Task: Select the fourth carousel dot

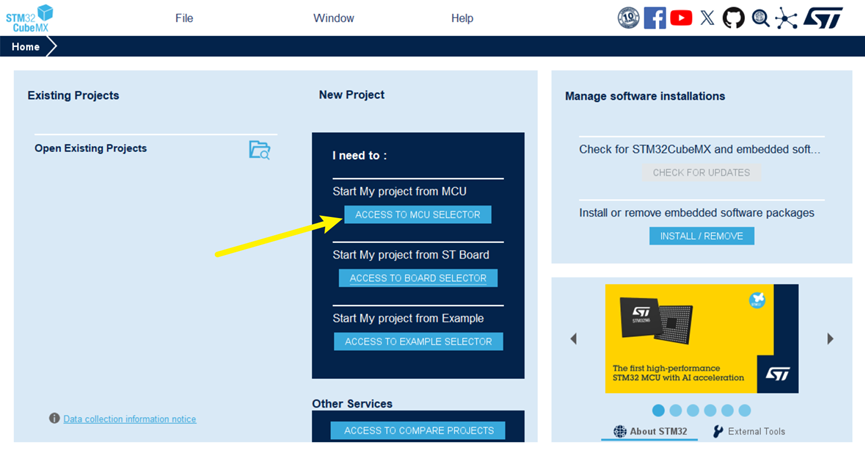Action: 710,410
